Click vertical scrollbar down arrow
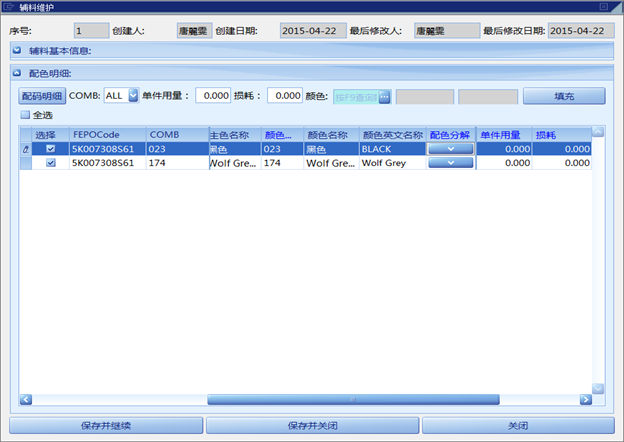The height and width of the screenshot is (442, 624). click(x=598, y=388)
